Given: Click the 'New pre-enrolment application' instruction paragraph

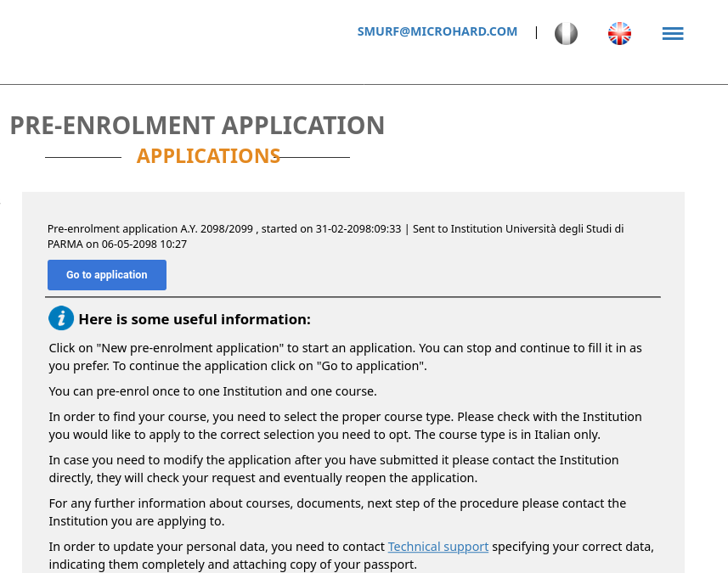Looking at the screenshot, I should (346, 357).
